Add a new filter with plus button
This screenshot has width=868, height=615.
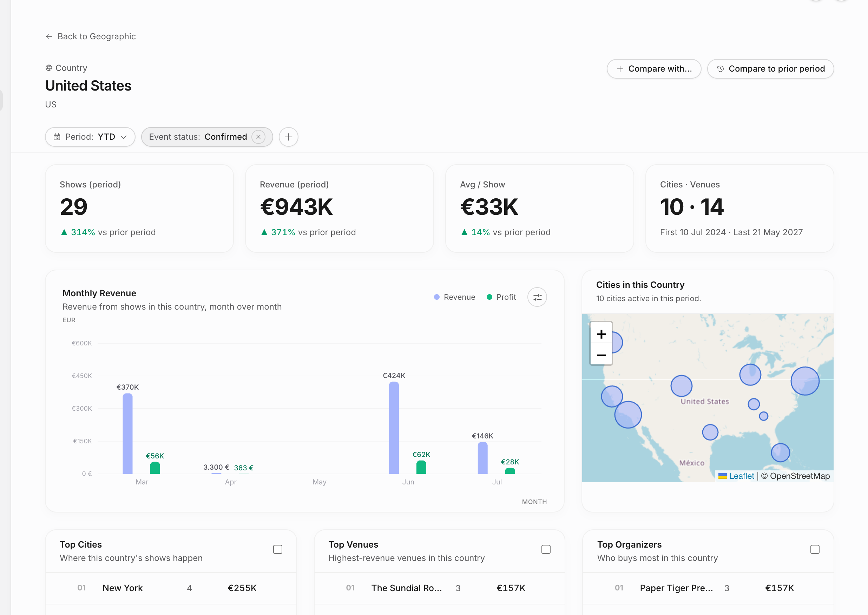[289, 137]
